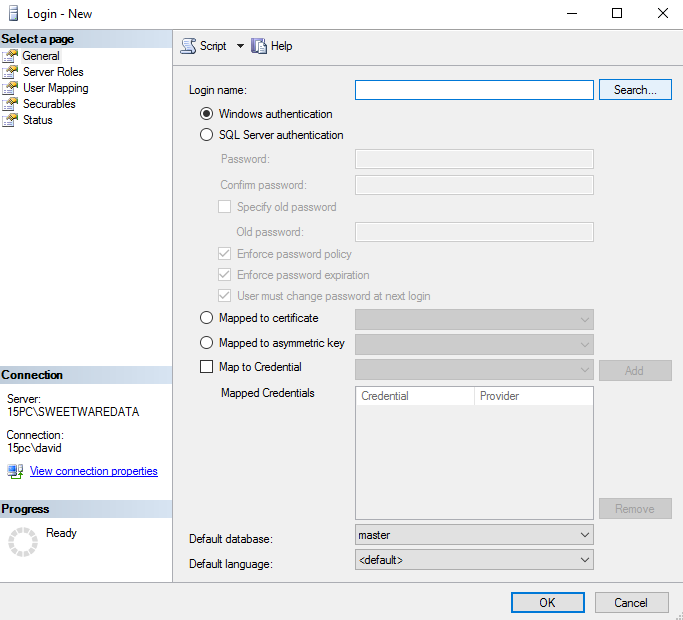Maximize the Login - New window

click(617, 14)
